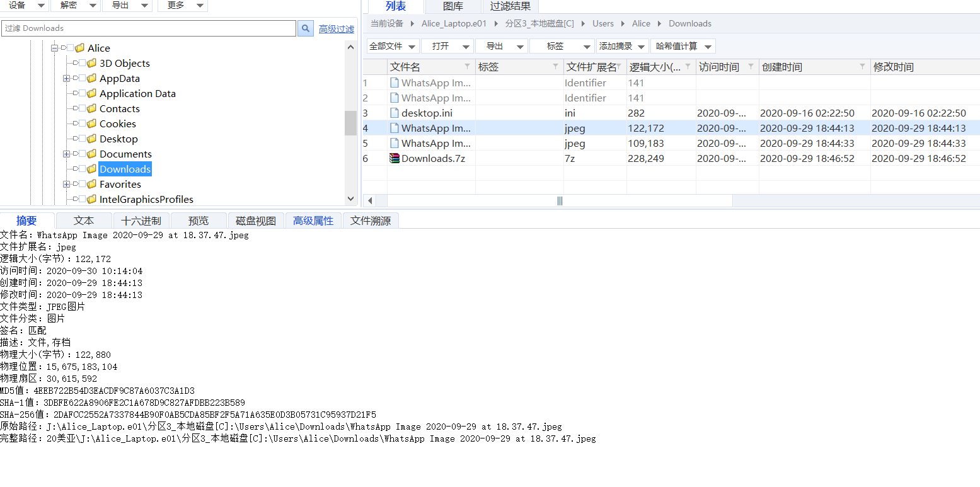This screenshot has width=980, height=487.
Task: Click the AppData folder icon
Action: [x=91, y=78]
